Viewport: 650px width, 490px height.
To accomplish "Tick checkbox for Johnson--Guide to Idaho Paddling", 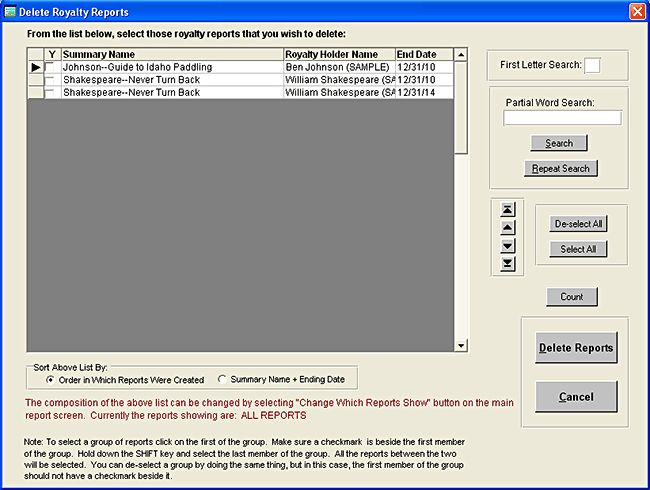I will coord(51,67).
